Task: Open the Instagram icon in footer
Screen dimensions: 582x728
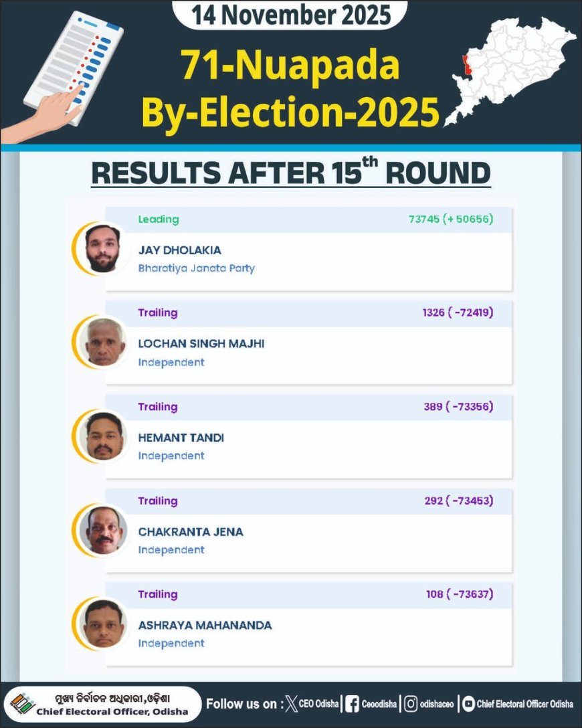Action: pos(412,704)
